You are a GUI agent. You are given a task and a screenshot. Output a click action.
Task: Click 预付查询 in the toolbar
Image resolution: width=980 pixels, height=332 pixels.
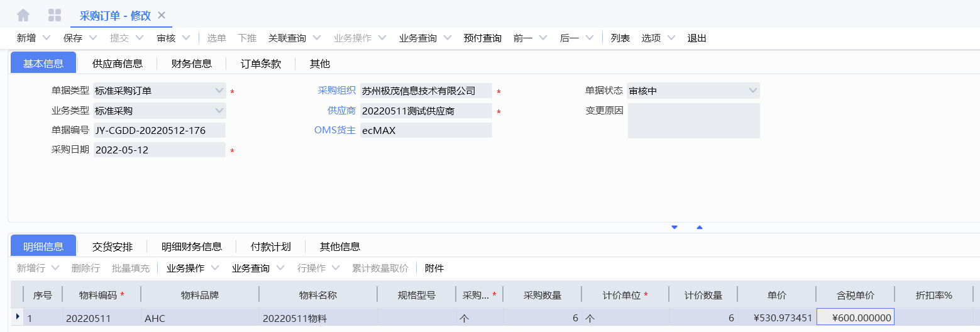pyautogui.click(x=483, y=38)
